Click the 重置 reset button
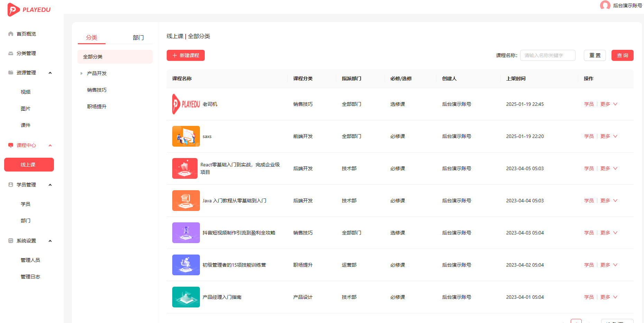 (x=595, y=55)
